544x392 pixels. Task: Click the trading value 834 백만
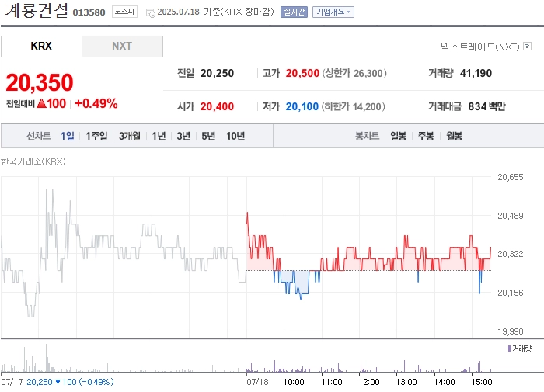(486, 106)
